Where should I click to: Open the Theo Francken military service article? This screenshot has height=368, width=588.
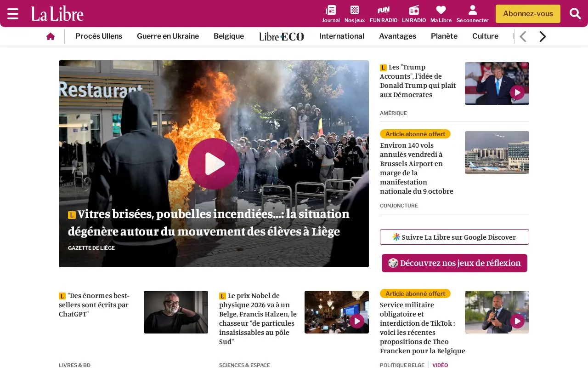pos(423,328)
